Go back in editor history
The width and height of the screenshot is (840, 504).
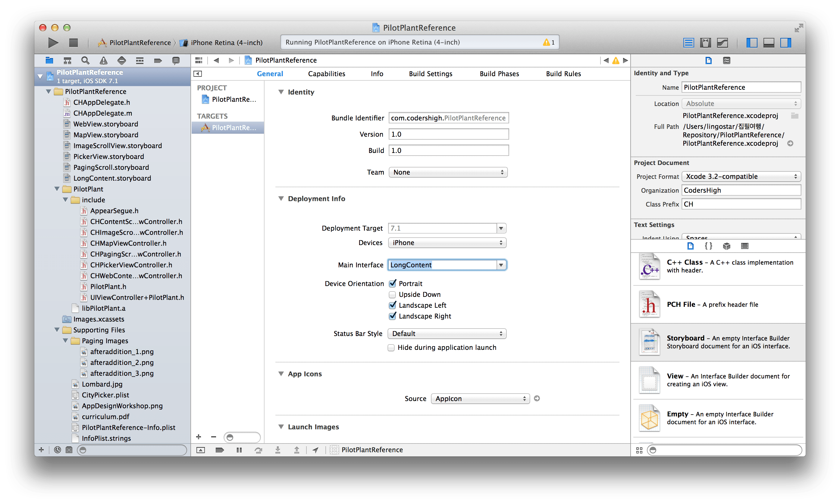pyautogui.click(x=216, y=60)
